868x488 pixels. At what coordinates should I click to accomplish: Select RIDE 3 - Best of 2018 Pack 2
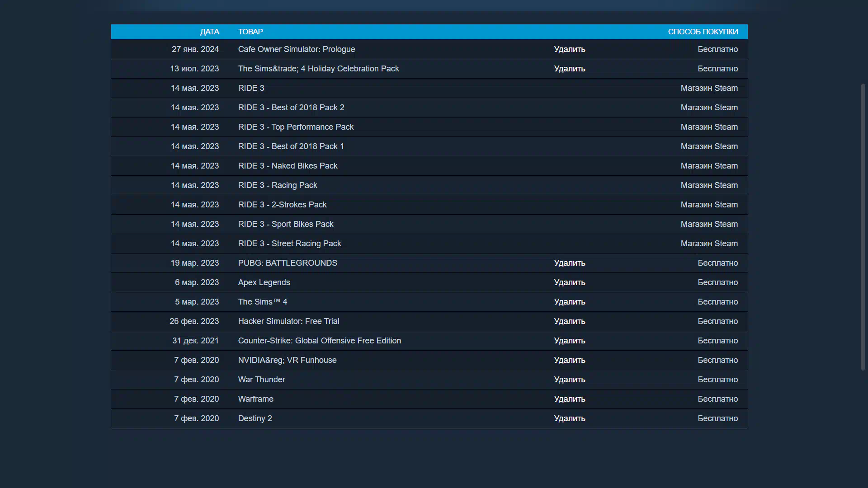coord(291,108)
